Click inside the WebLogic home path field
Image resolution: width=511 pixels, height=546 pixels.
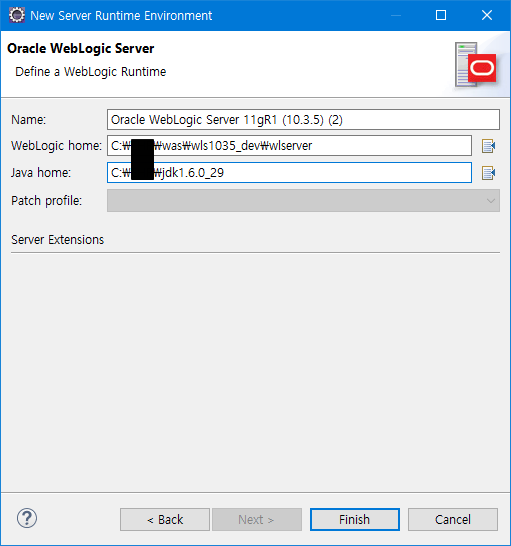click(x=289, y=146)
